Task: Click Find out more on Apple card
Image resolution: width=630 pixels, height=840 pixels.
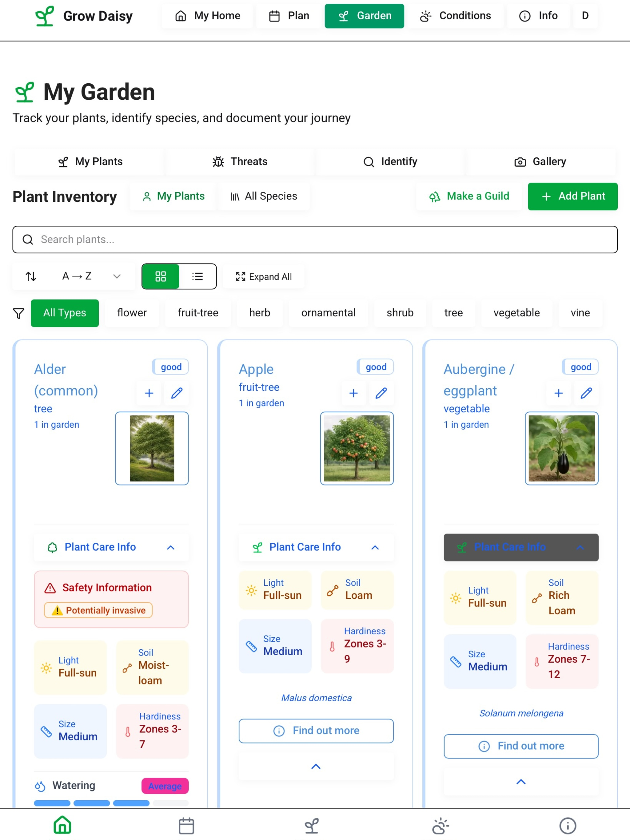Action: (x=316, y=731)
